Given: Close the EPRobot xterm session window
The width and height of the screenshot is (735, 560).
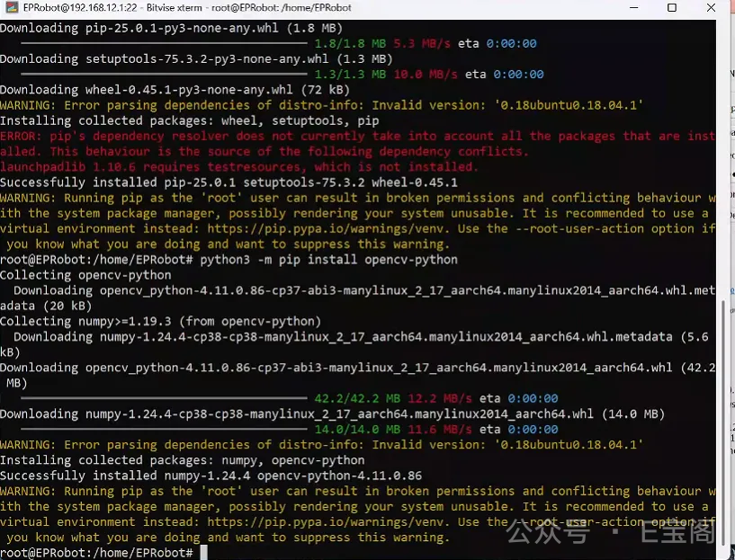Looking at the screenshot, I should (713, 8).
